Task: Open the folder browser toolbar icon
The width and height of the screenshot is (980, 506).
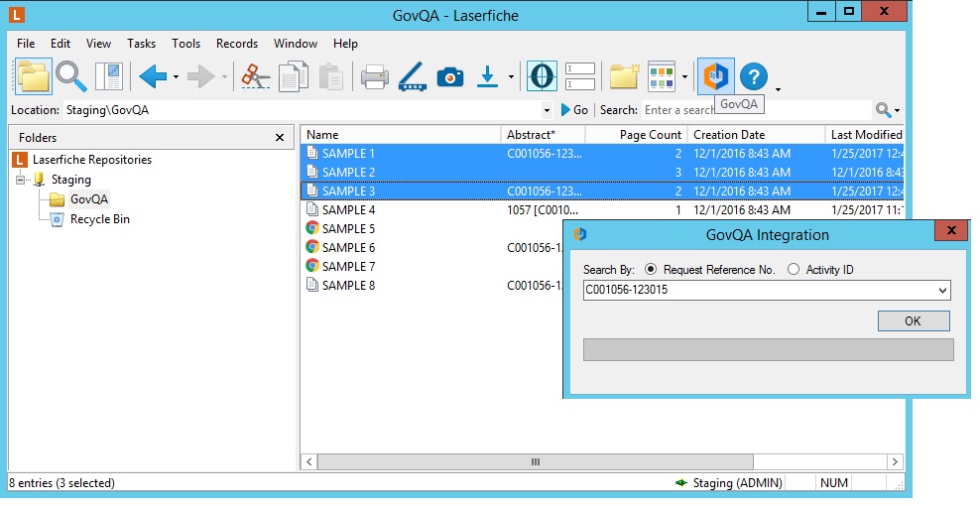Action: 33,77
